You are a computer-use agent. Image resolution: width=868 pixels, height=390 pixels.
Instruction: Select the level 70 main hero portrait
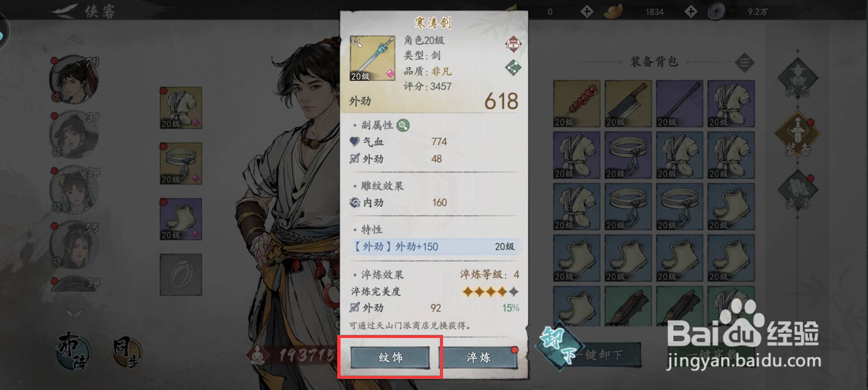pyautogui.click(x=73, y=80)
